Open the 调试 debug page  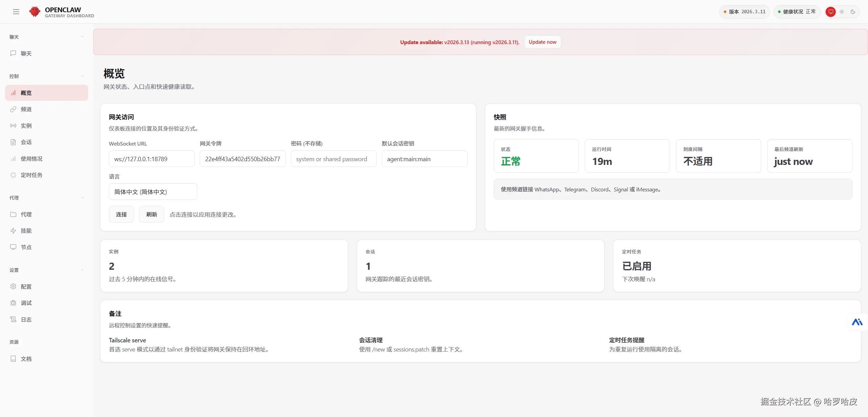pos(26,303)
